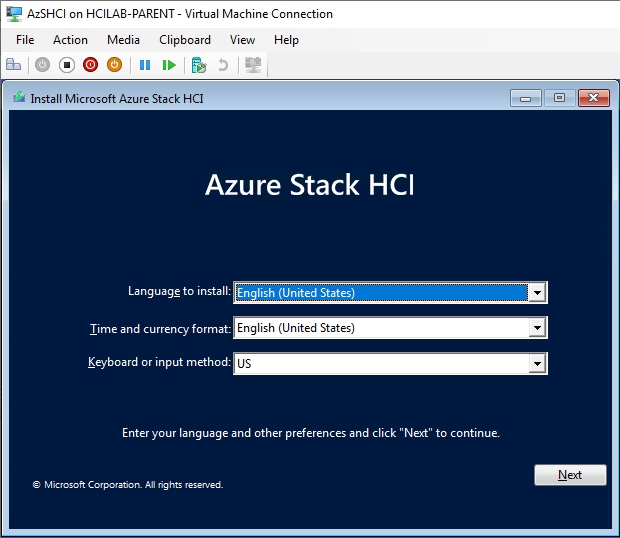This screenshot has height=538, width=620.
Task: Click the orange Save state icon
Action: [115, 65]
